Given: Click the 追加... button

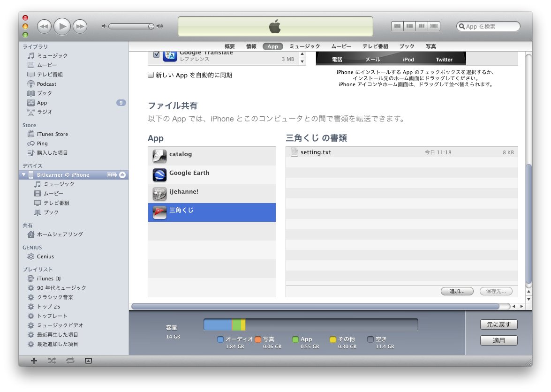Looking at the screenshot, I should (x=457, y=291).
